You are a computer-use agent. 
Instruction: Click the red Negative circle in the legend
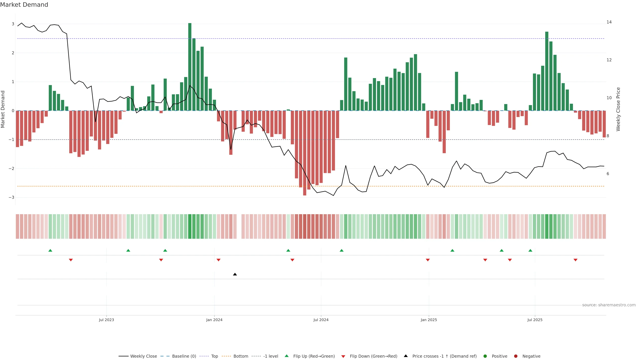click(516, 356)
